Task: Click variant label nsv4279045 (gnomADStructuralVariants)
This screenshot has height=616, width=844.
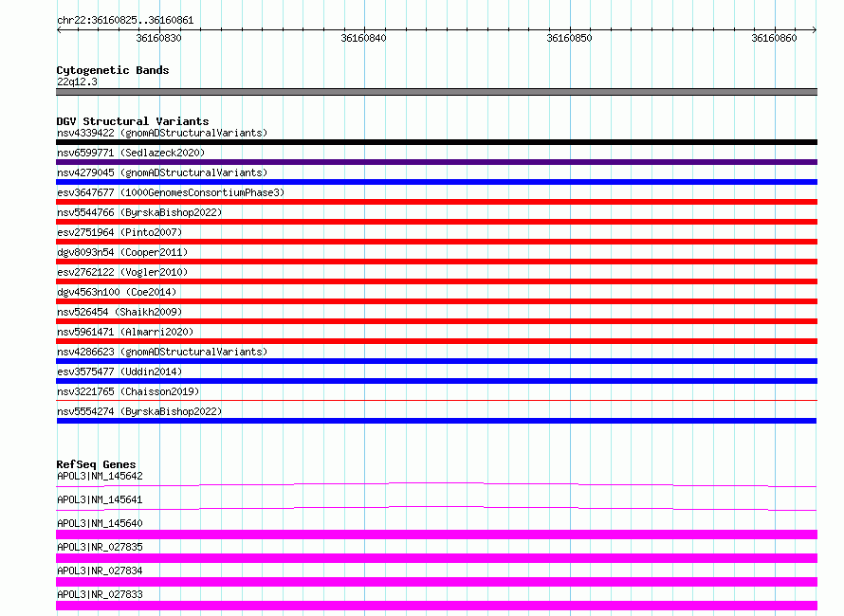Action: point(162,172)
